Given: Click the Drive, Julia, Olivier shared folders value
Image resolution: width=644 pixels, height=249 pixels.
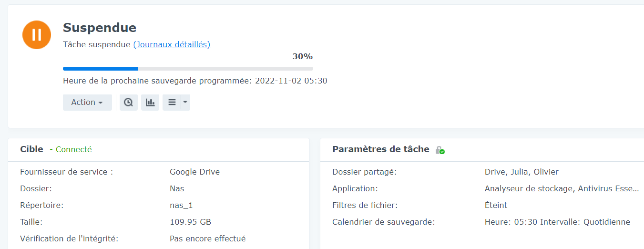Looking at the screenshot, I should pyautogui.click(x=521, y=172).
